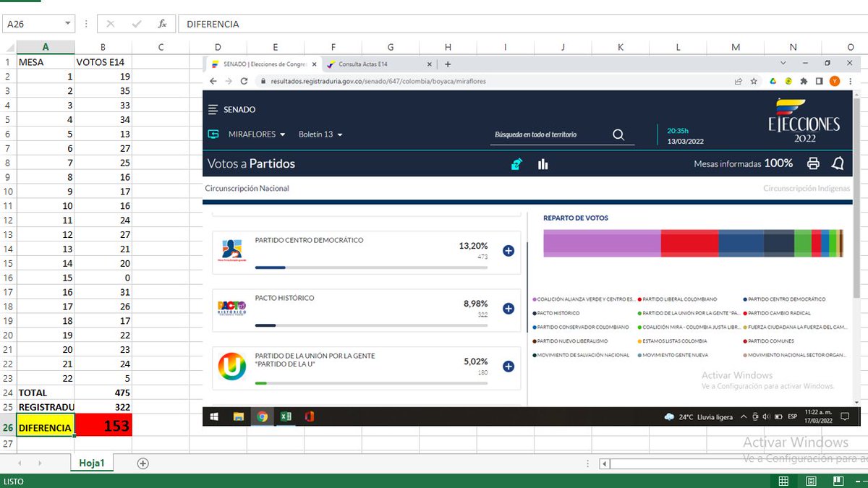Close the Consulta Actas E14 tab
The image size is (868, 488).
click(429, 64)
